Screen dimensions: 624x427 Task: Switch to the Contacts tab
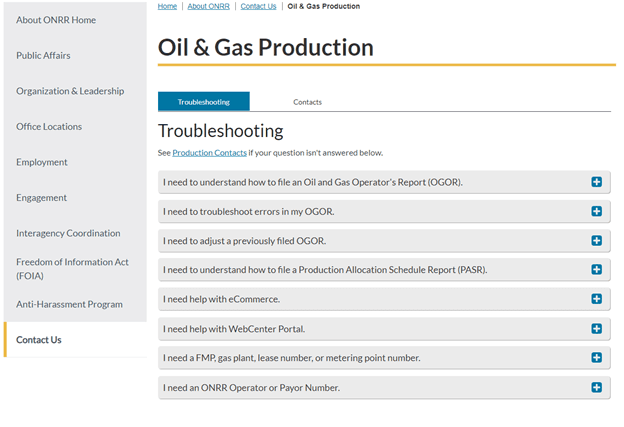tap(307, 102)
